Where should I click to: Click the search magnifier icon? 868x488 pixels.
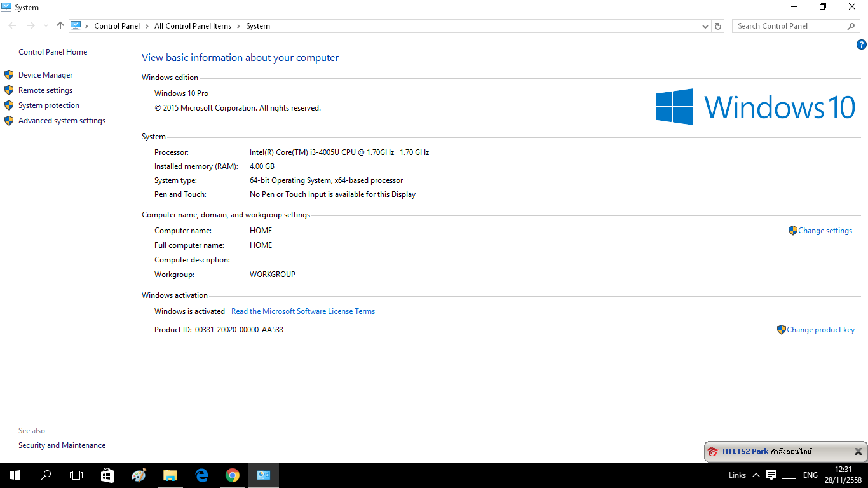pyautogui.click(x=851, y=26)
